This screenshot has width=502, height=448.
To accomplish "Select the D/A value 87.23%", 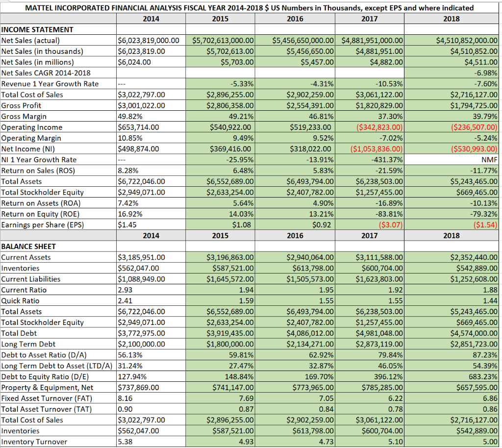I will 485,355.
